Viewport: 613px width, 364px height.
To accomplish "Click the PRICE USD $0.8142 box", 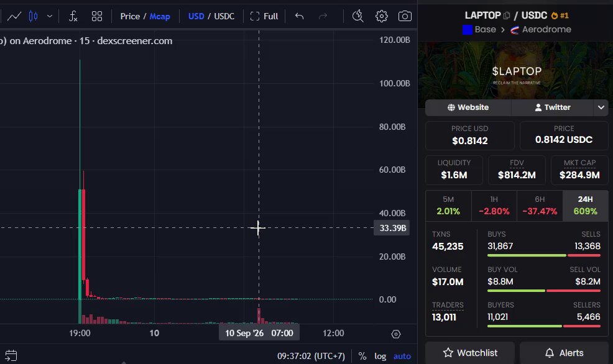I will coord(470,135).
